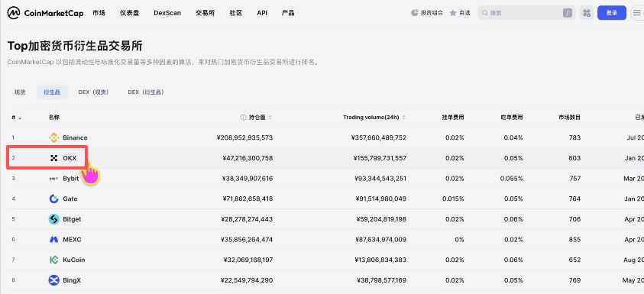
Task: Click the 挂单费用 column header
Action: pyautogui.click(x=453, y=118)
